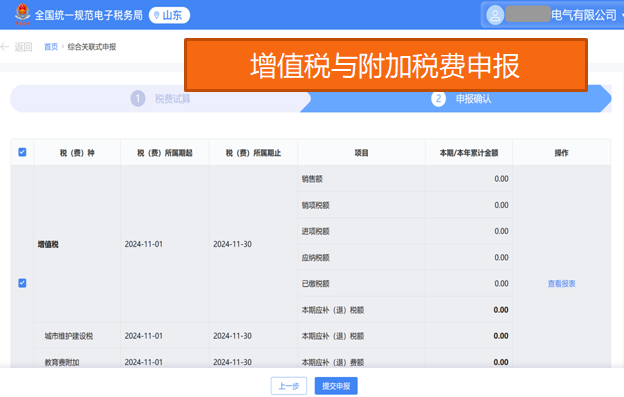The width and height of the screenshot is (624, 397).
Task: Click the 增值税 end date 2024-11-30
Action: pyautogui.click(x=232, y=244)
